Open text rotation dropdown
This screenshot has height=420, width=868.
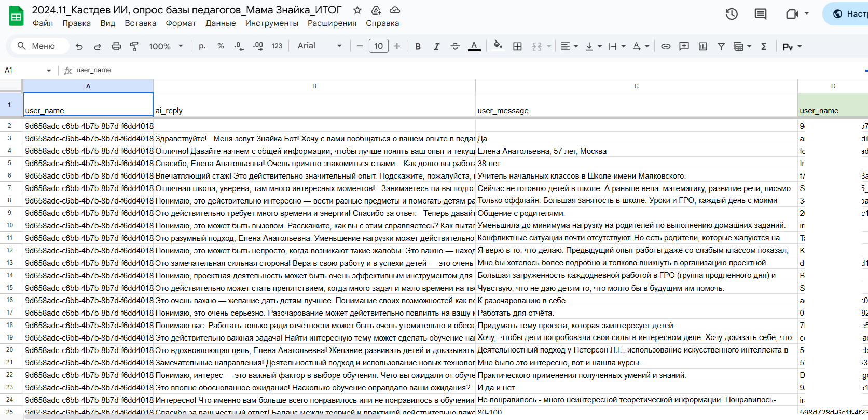pyautogui.click(x=641, y=46)
